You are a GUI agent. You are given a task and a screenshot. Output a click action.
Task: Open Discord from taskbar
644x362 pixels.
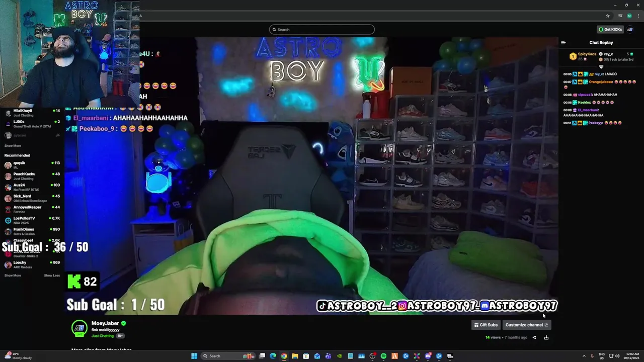coord(428,356)
